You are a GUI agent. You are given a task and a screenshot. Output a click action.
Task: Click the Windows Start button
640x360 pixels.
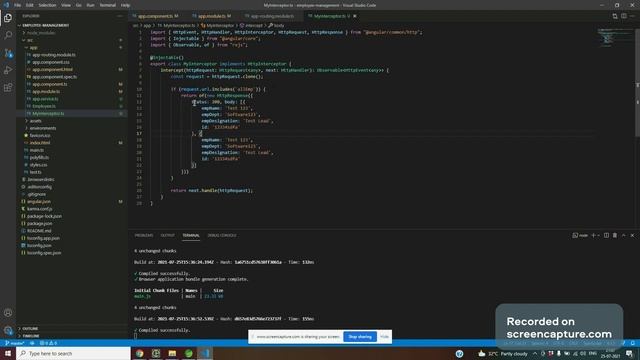point(8,353)
